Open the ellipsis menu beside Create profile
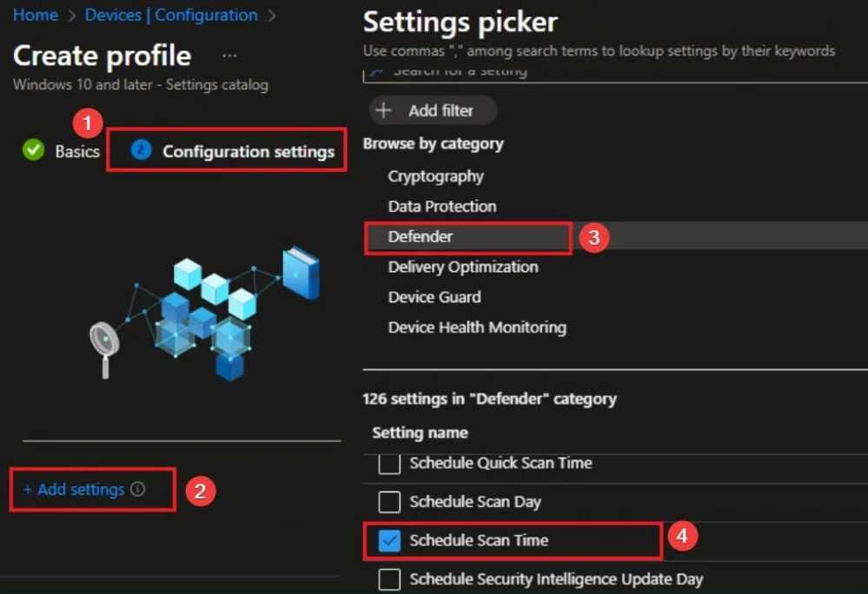The width and height of the screenshot is (868, 594). 229,56
